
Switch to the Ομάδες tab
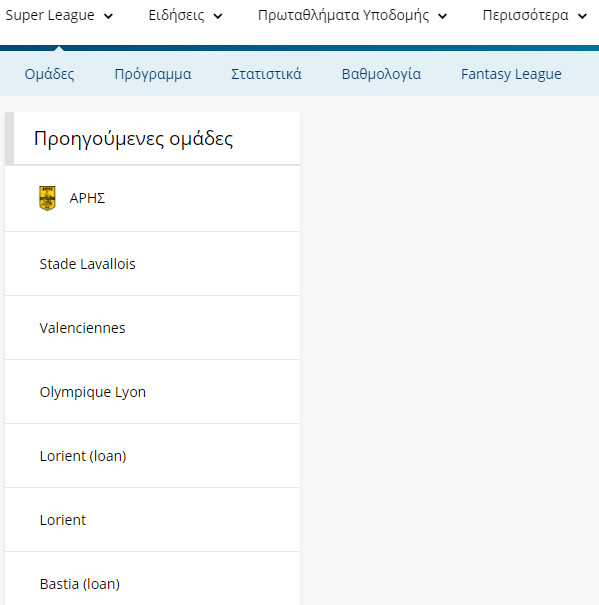point(49,74)
